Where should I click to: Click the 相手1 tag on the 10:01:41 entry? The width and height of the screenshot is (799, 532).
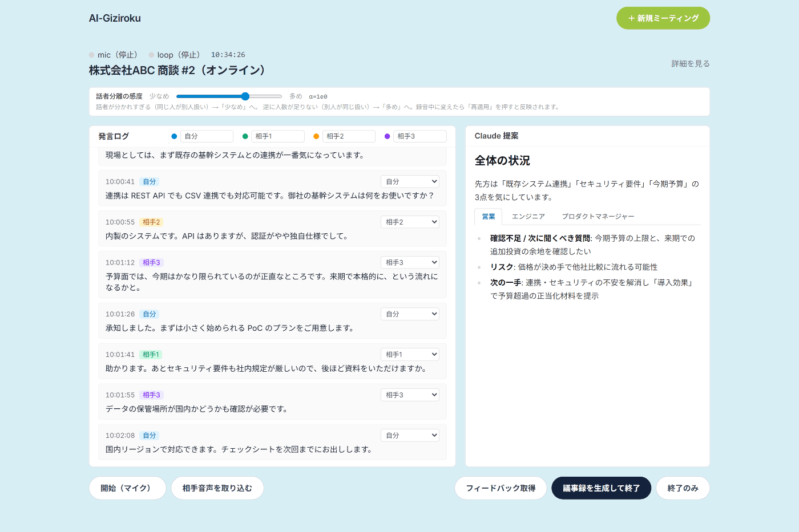click(x=151, y=354)
